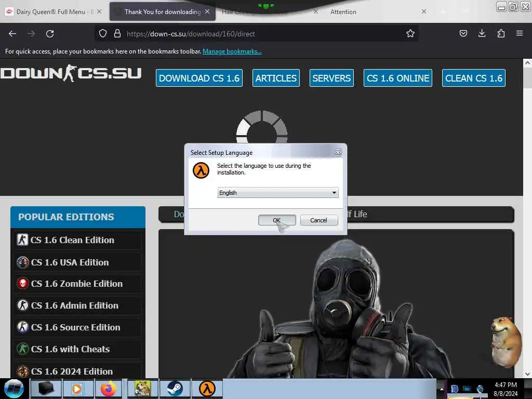Click the browser back arrow

[x=12, y=34]
